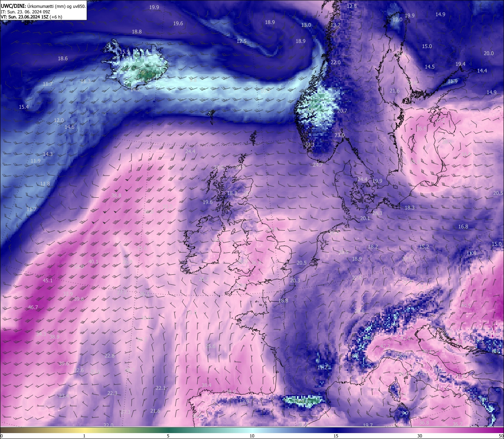Click the 14.2 value label below Iceland
The width and height of the screenshot is (504, 439).
135,89
